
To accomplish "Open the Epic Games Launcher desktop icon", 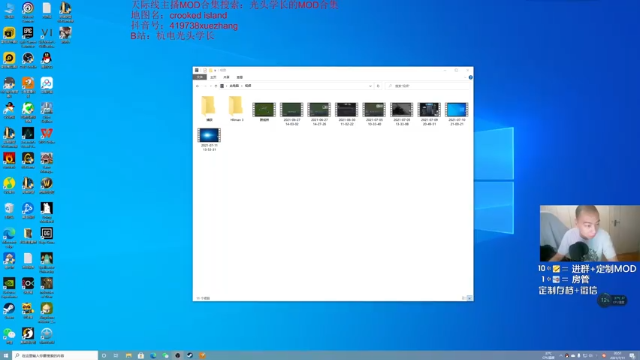I will point(28,36).
